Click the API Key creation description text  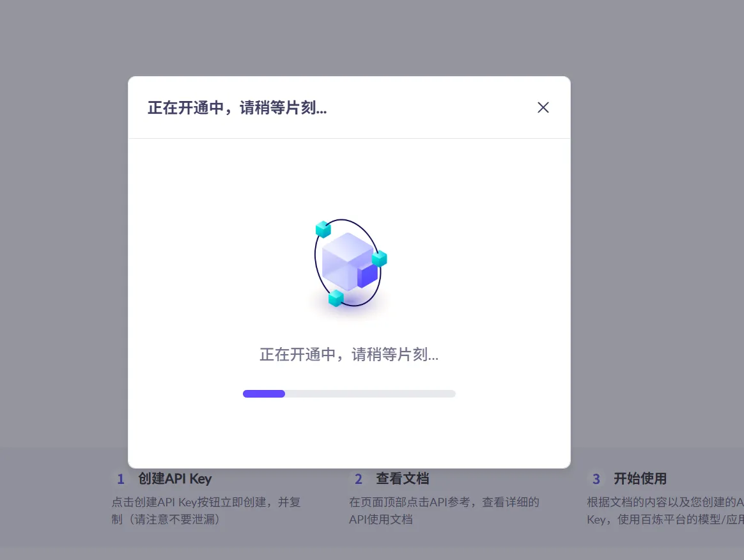tap(205, 511)
